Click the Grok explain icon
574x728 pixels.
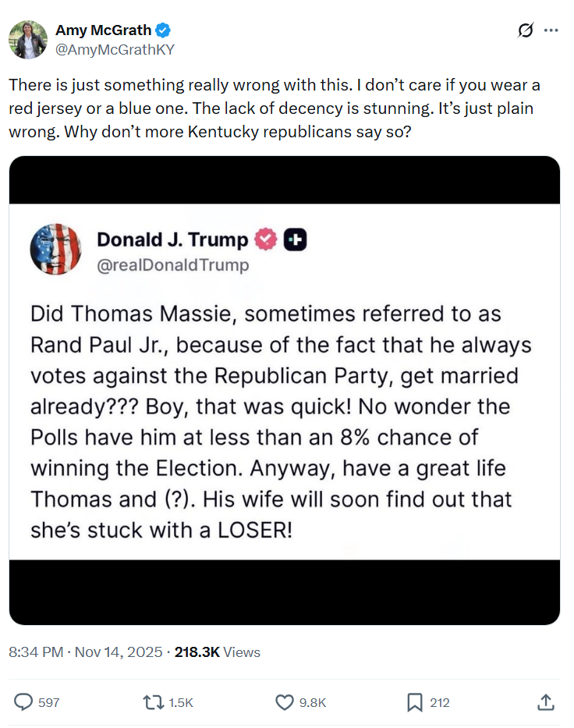tap(526, 30)
